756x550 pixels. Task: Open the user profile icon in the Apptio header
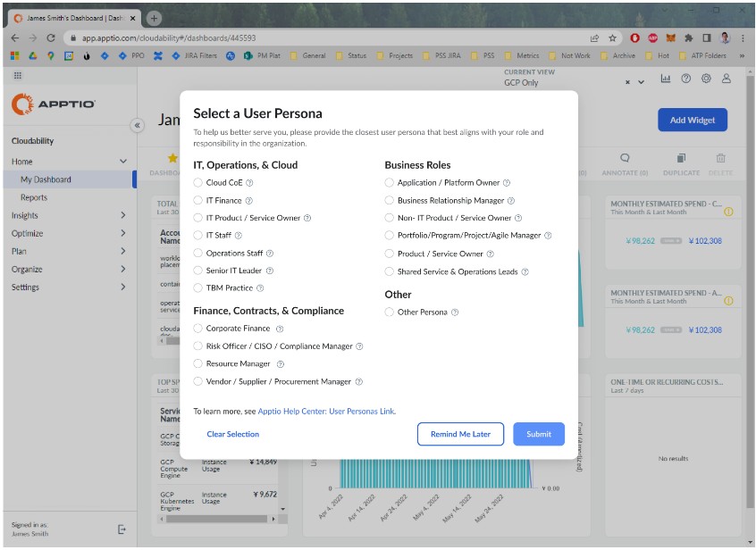(x=727, y=79)
